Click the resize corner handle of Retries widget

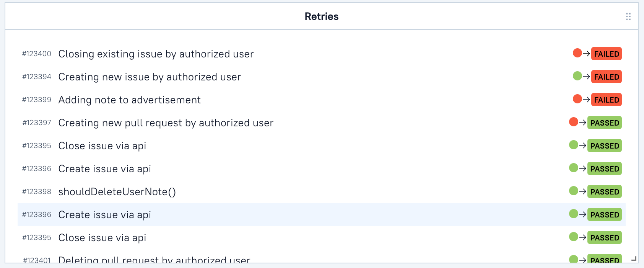[x=633, y=259]
